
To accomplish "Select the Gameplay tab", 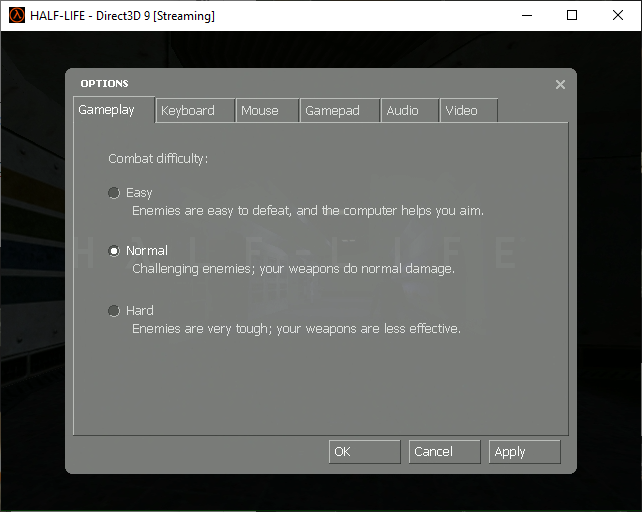I will click(114, 110).
